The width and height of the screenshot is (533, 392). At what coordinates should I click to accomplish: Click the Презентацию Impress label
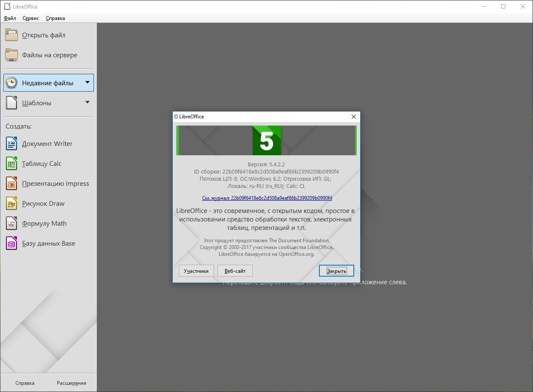pos(56,184)
